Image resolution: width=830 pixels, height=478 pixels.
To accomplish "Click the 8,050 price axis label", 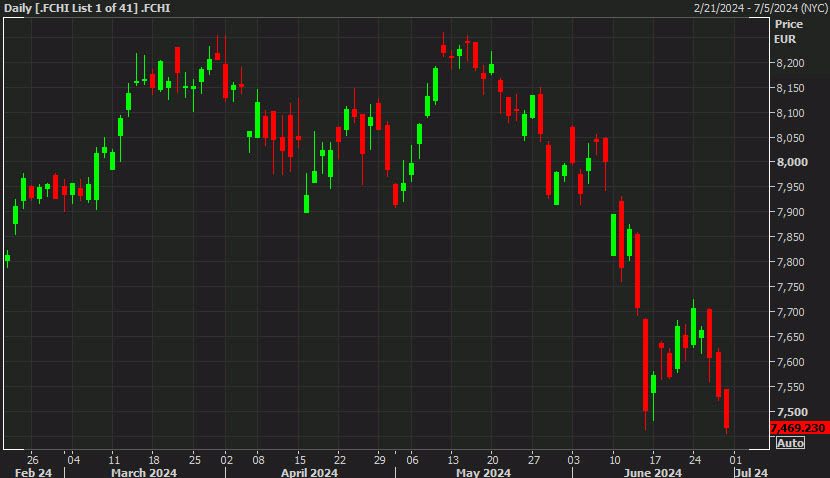I will pos(790,138).
